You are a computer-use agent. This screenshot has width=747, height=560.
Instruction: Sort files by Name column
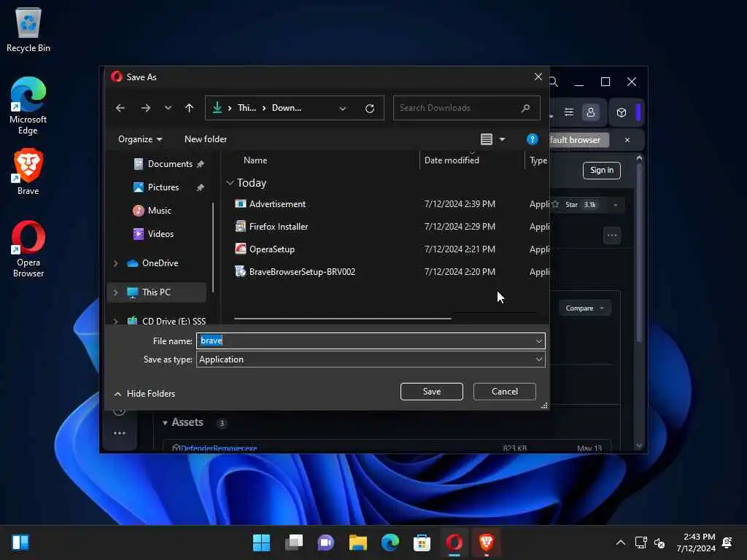coord(255,160)
